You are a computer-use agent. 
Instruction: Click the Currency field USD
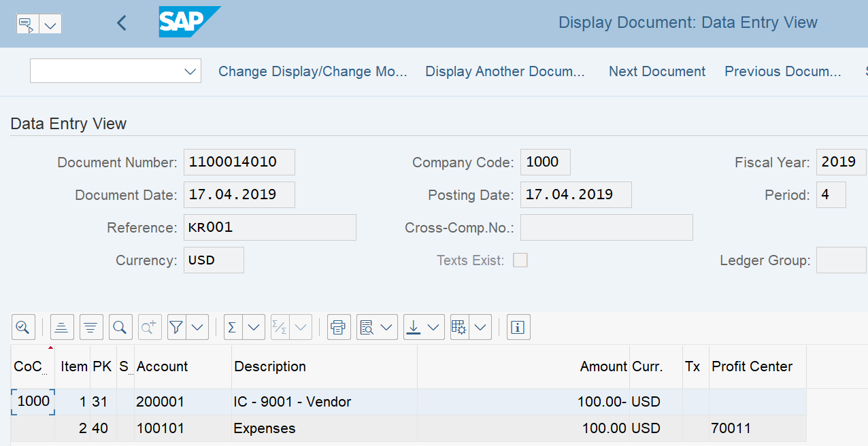coord(214,260)
